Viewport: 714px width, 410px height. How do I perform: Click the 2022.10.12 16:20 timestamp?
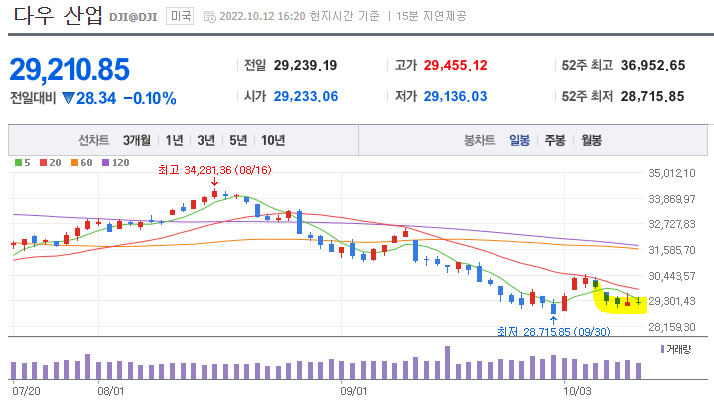pos(262,16)
